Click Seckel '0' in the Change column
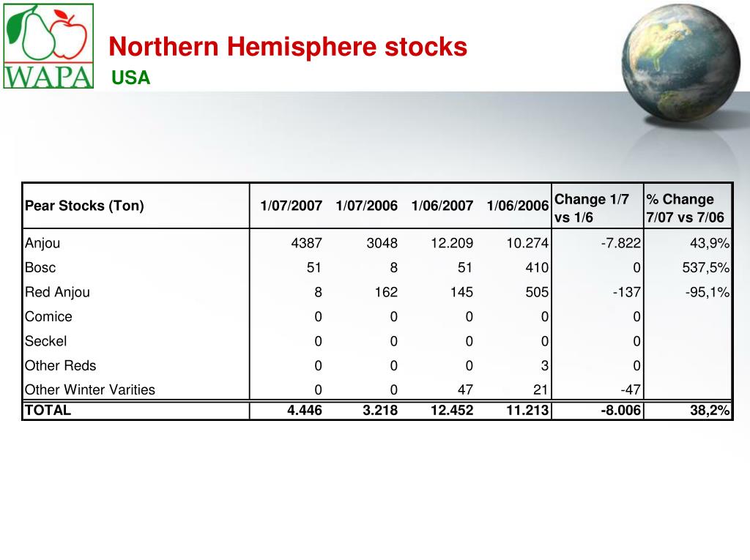The image size is (750, 560). point(636,341)
